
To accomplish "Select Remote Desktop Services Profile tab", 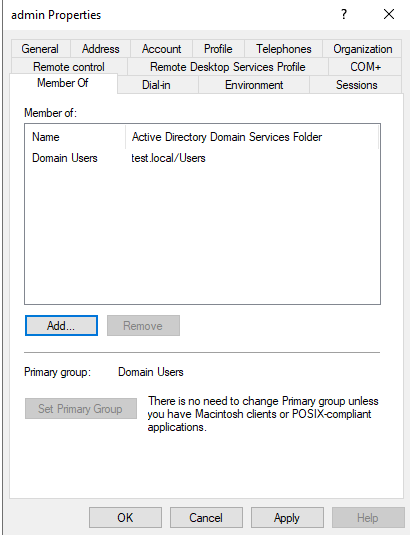I will point(228,67).
